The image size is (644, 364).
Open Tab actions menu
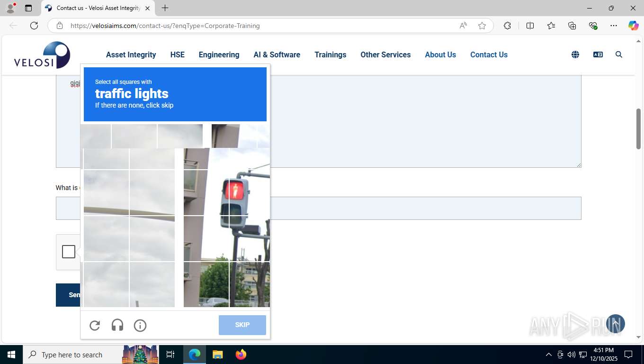28,8
